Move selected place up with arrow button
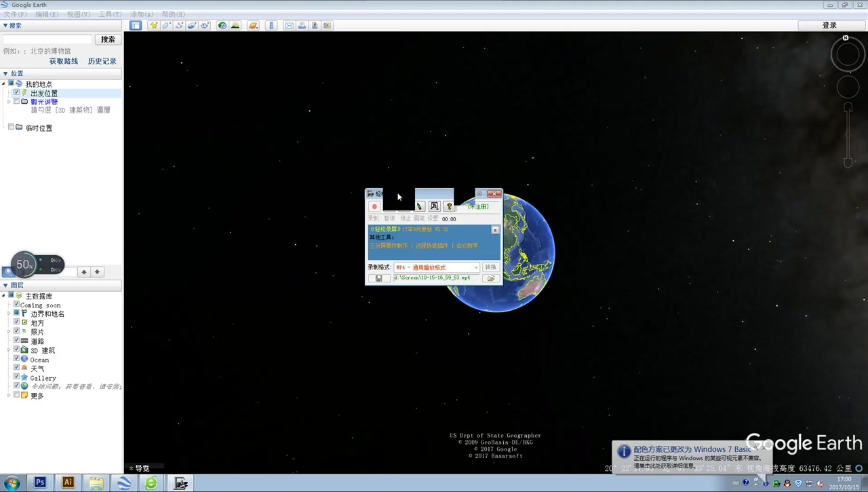The height and width of the screenshot is (492, 868). pos(84,272)
